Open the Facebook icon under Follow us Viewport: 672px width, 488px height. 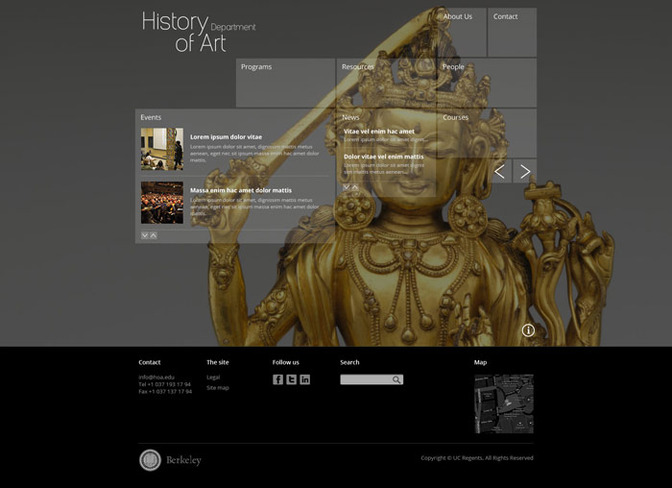coord(278,380)
